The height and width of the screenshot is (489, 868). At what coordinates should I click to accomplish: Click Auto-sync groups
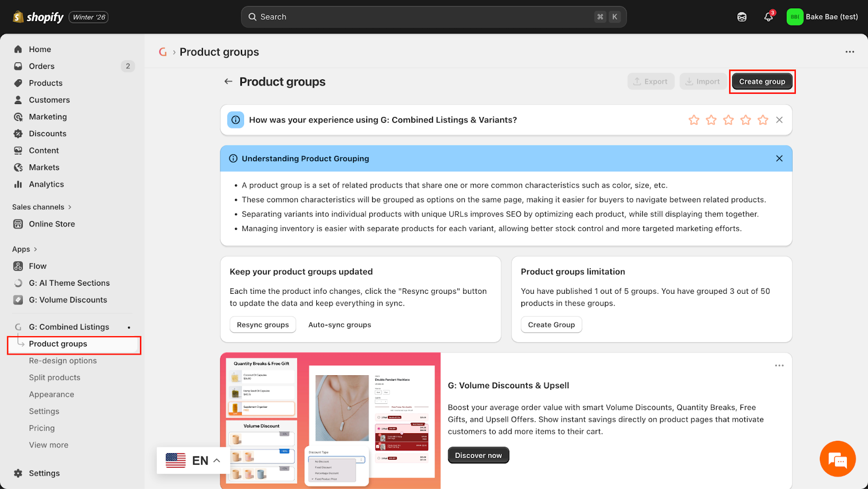coord(340,325)
